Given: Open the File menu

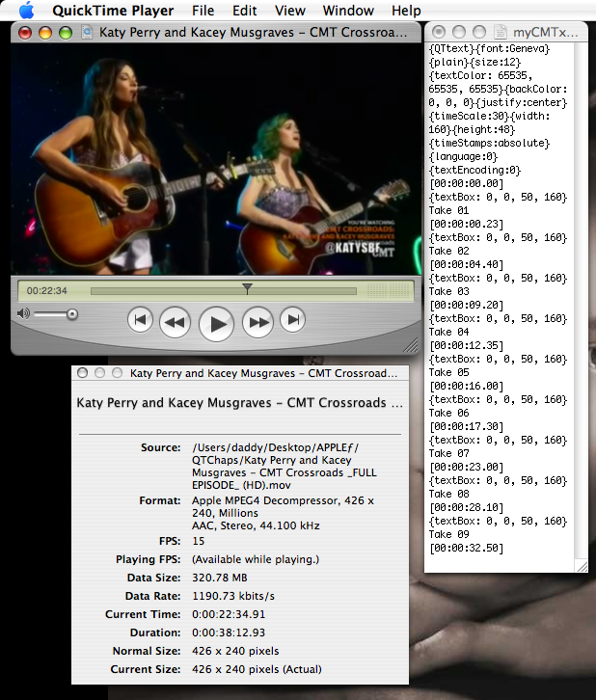Looking at the screenshot, I should pos(203,11).
